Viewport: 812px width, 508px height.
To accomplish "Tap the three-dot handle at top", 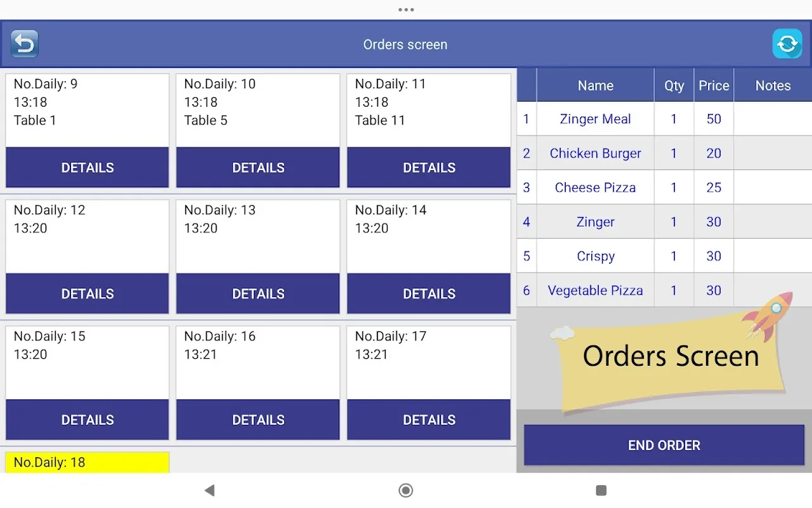I will [x=406, y=10].
